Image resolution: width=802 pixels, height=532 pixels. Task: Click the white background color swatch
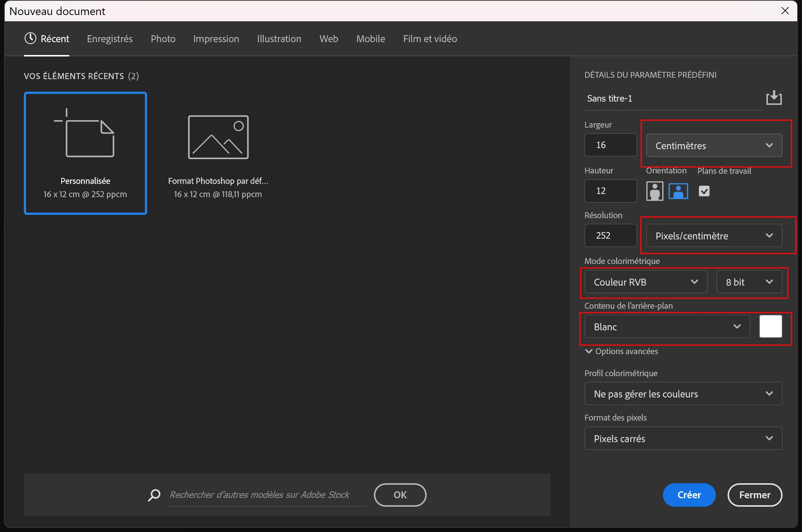coord(770,326)
